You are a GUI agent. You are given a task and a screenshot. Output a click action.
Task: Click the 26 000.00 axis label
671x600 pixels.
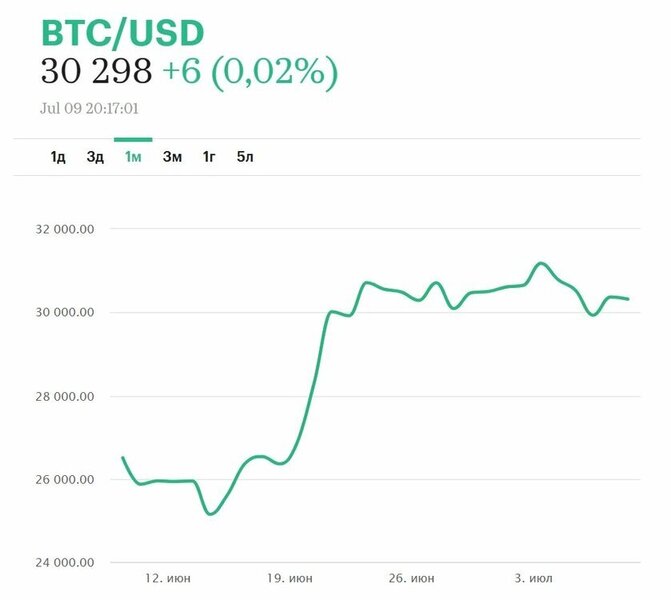point(63,480)
